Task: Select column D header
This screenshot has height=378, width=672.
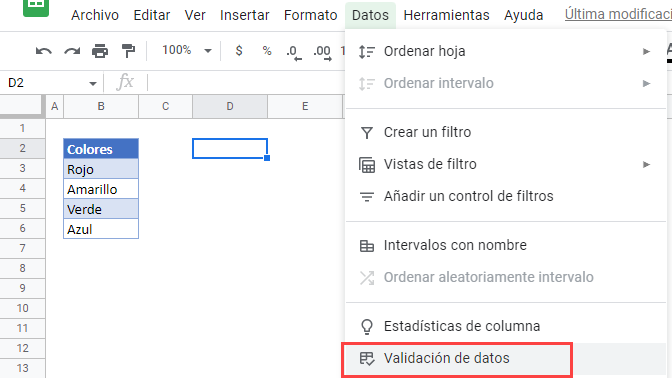Action: tap(230, 106)
